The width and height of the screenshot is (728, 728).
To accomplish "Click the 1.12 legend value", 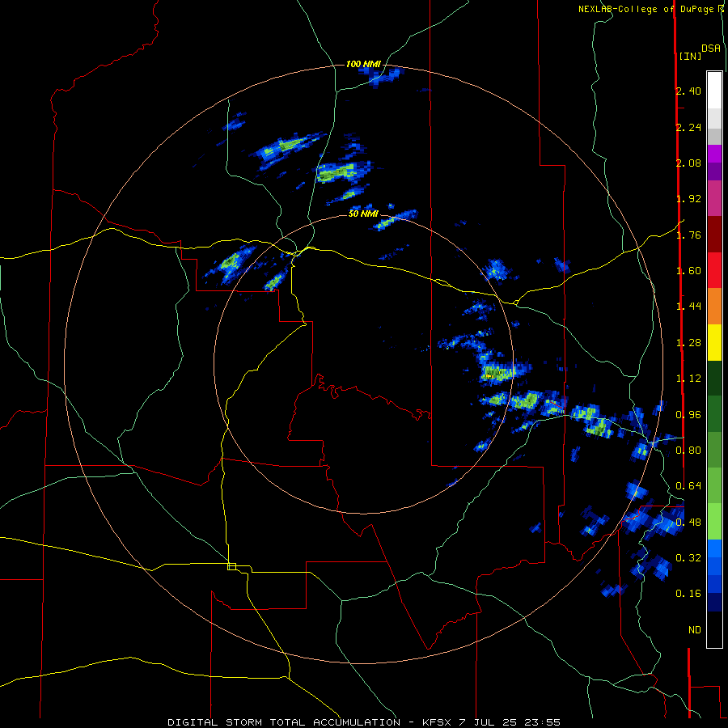I will point(688,379).
